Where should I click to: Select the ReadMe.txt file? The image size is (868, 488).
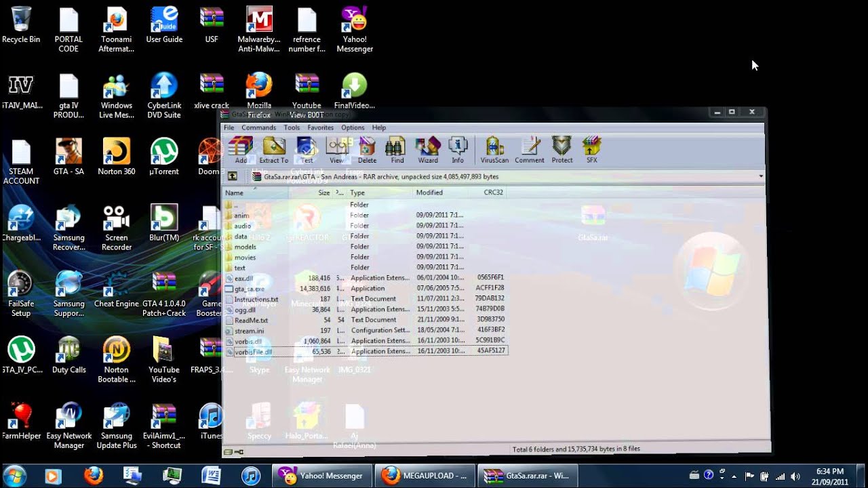pyautogui.click(x=365, y=320)
